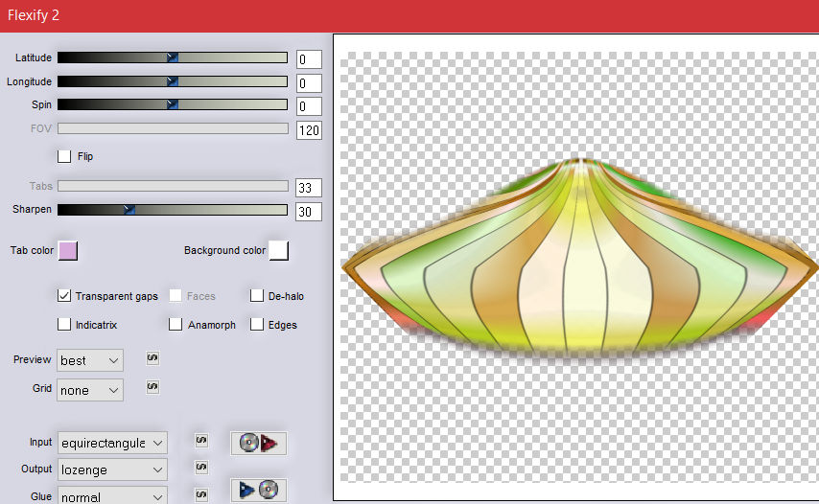819x504 pixels.
Task: Click the Latitude slider handle
Action: [x=173, y=57]
